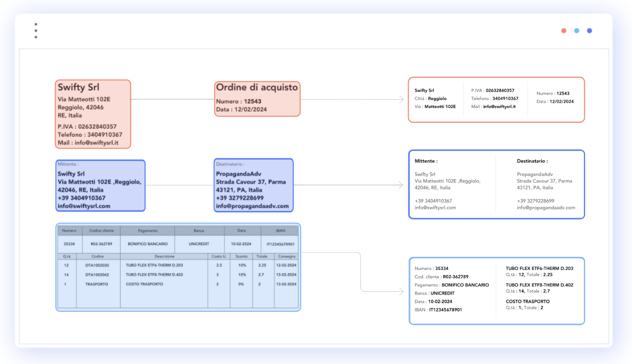Screen dimensions: 632x364
Task: Click 'Telefono : 3404910367' in the red Swifty card
Action: tap(90, 135)
